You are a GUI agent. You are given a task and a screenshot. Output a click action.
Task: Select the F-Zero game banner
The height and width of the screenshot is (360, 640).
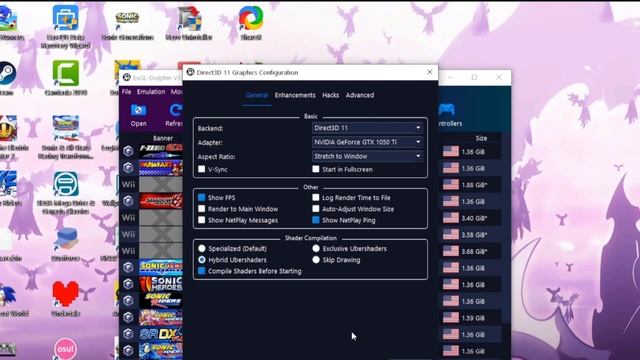pos(161,151)
